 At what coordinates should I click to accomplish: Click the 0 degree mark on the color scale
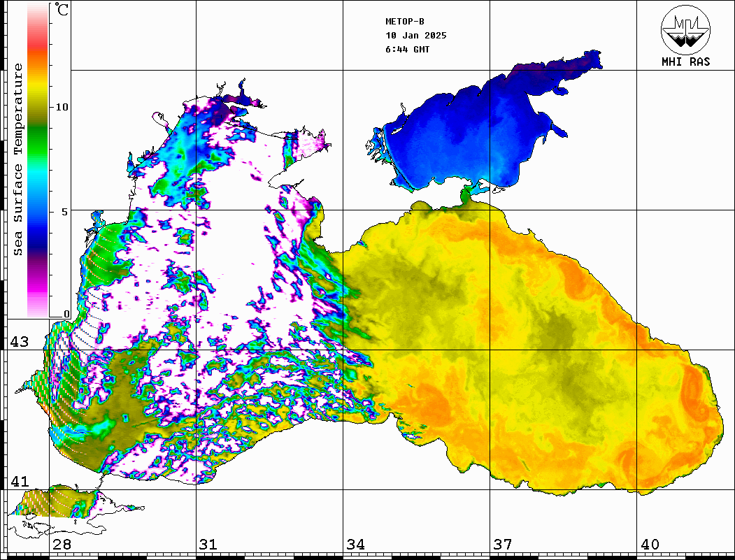pos(66,314)
